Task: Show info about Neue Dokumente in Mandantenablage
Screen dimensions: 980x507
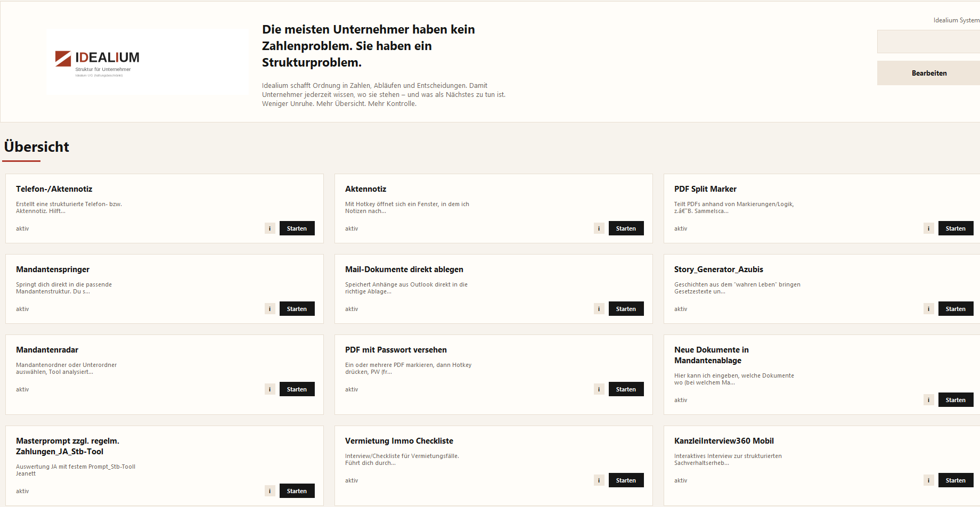Action: coord(928,399)
